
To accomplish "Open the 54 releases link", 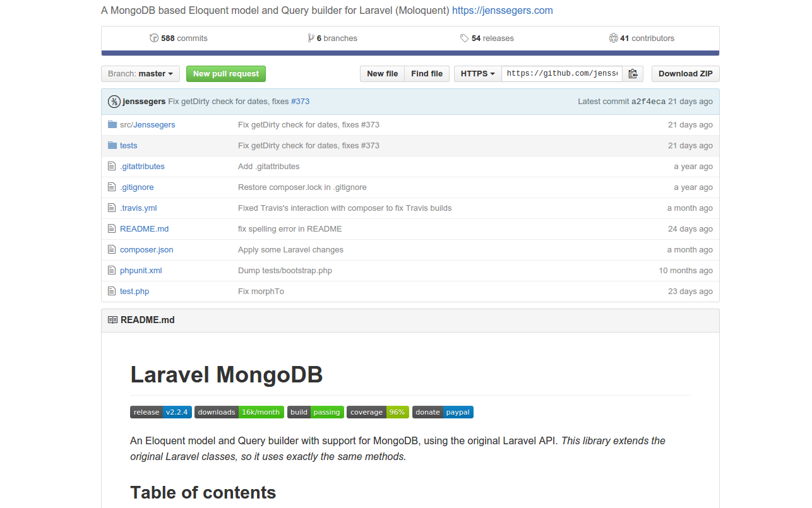I will click(x=487, y=38).
